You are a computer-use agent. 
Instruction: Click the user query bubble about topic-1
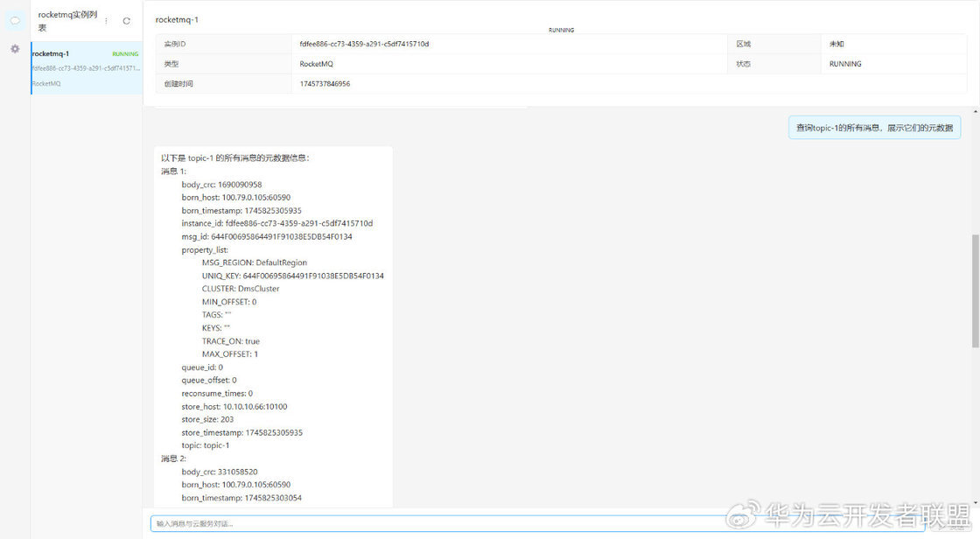(x=874, y=128)
